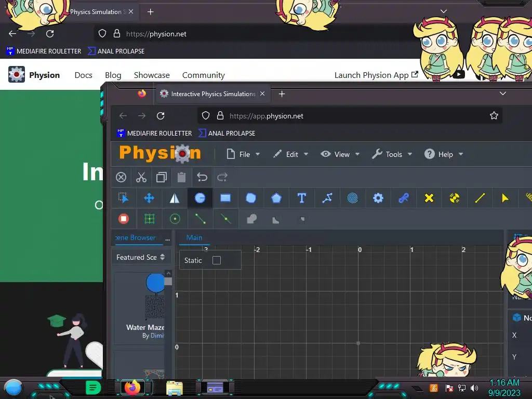Select the Rectangle creation tool
The width and height of the screenshot is (532, 399).
[x=225, y=198]
